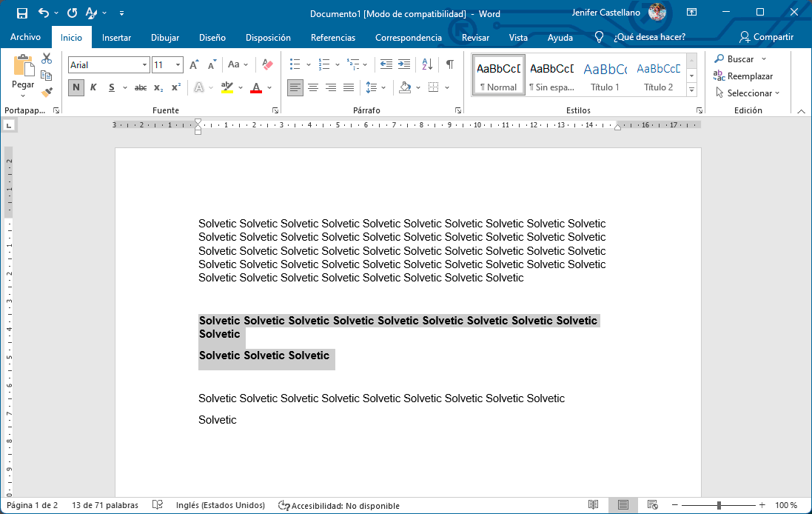Align text to the left
Screen dimensions: 812x514
pyautogui.click(x=295, y=87)
